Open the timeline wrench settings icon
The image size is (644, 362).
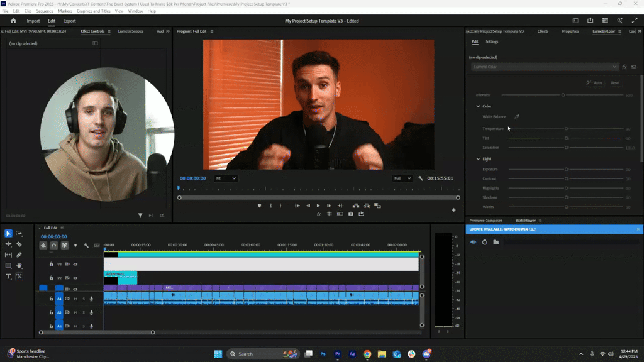pos(86,246)
